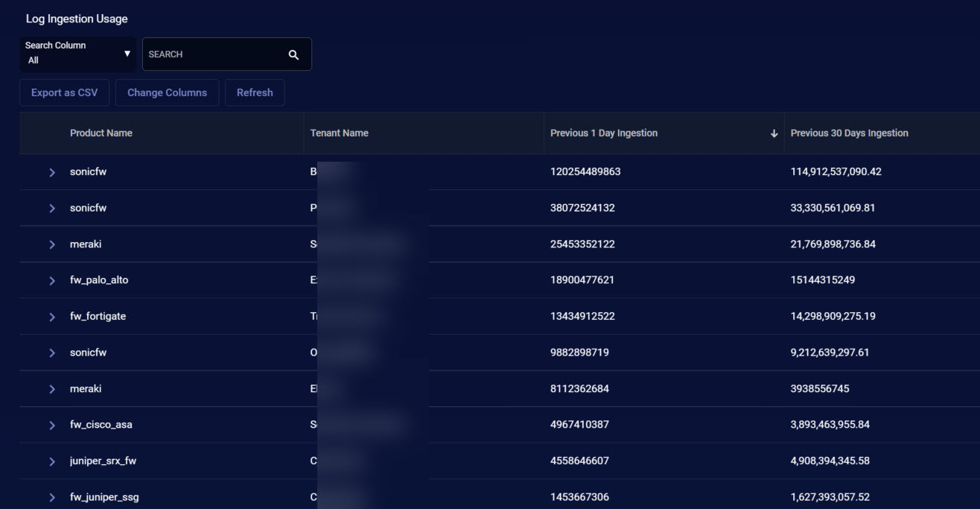Expand the fw_fortigate row

52,317
